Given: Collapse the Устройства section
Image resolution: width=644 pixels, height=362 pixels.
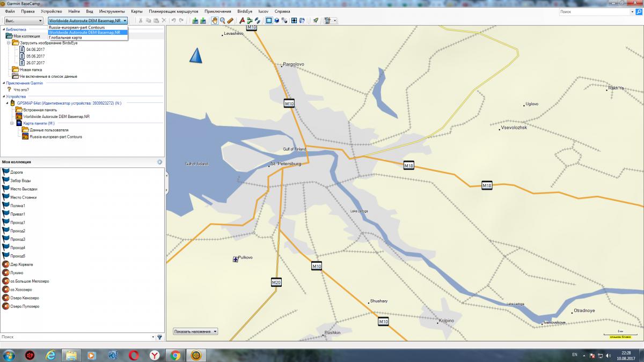Looking at the screenshot, I should [x=4, y=97].
